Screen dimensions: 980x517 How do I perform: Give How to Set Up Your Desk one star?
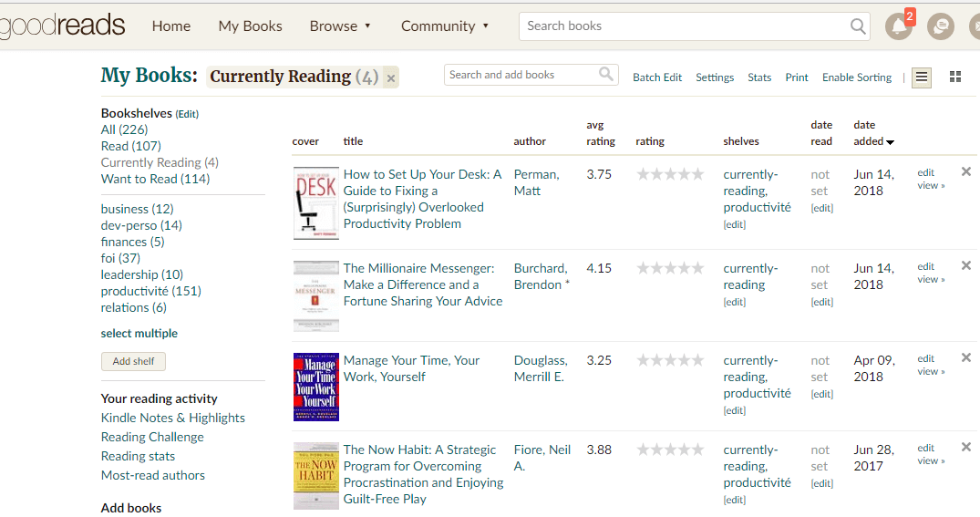click(643, 174)
